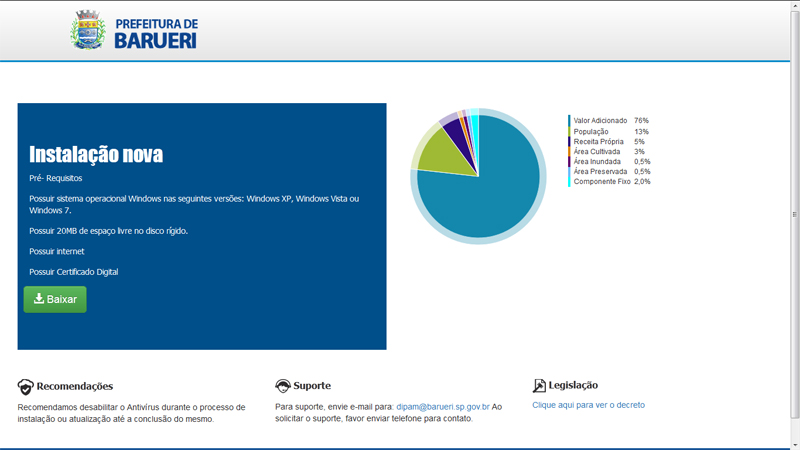This screenshot has width=800, height=450.
Task: Click the Componente Fixo legend entry
Action: pos(601,182)
